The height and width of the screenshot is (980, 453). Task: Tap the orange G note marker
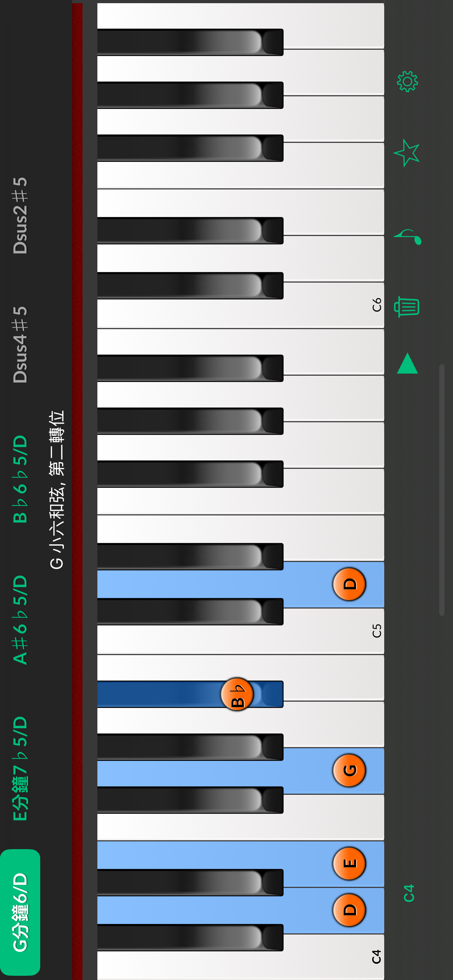click(349, 770)
